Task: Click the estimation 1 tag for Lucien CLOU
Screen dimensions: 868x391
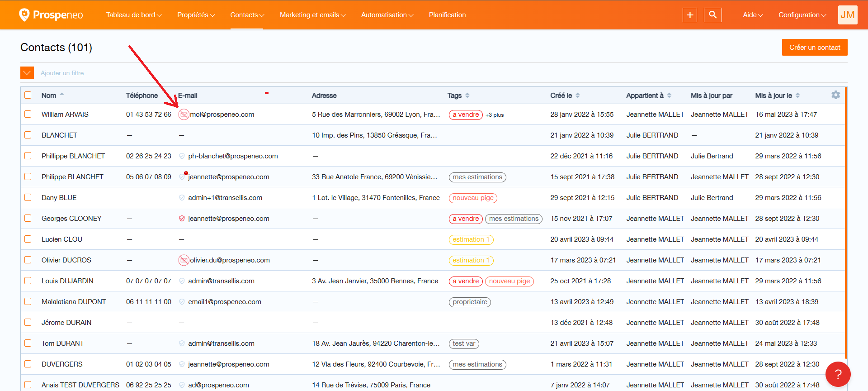Action: [x=471, y=239]
